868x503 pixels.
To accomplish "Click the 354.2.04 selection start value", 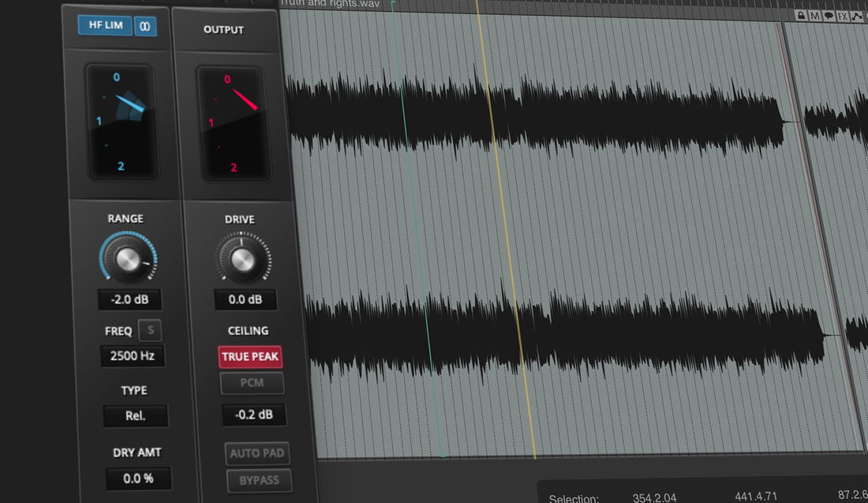I will pyautogui.click(x=654, y=497).
